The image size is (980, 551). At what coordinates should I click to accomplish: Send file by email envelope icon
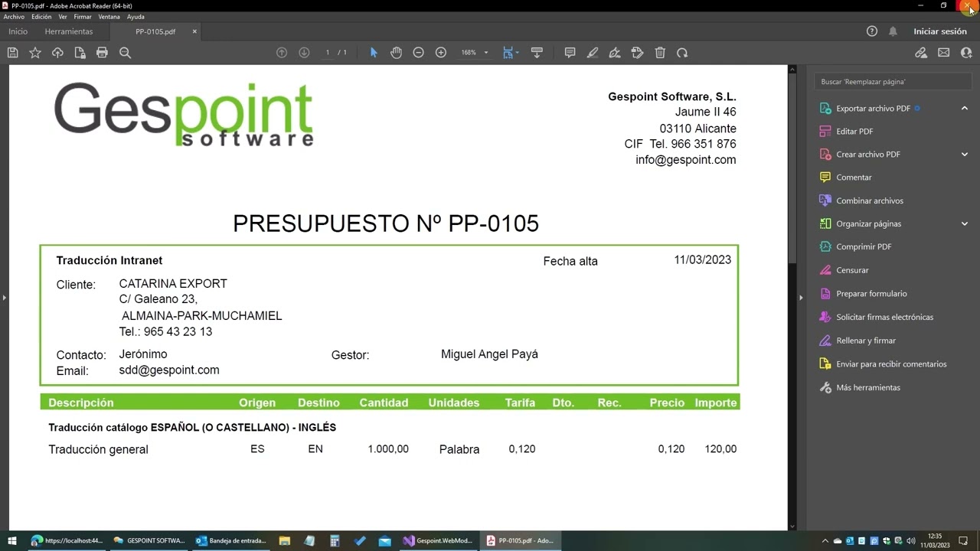[x=943, y=53]
